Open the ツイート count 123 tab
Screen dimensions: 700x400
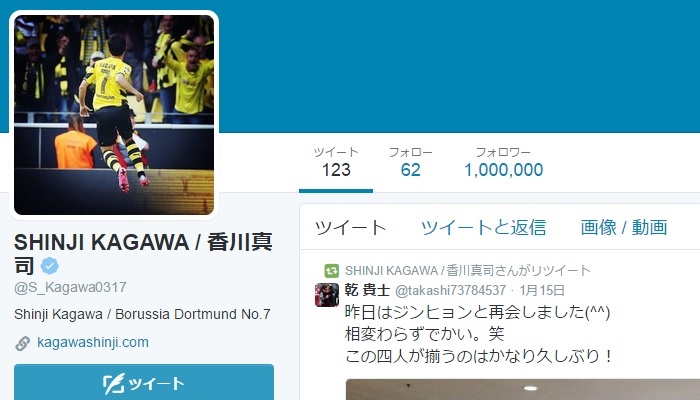coord(336,163)
